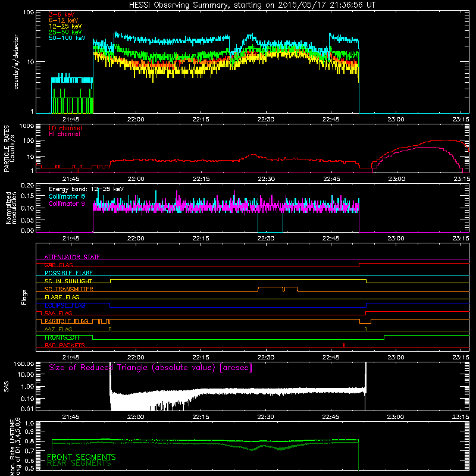Click the AAZ FLAG pulse near 22:53
476x476 pixels.
point(365,329)
